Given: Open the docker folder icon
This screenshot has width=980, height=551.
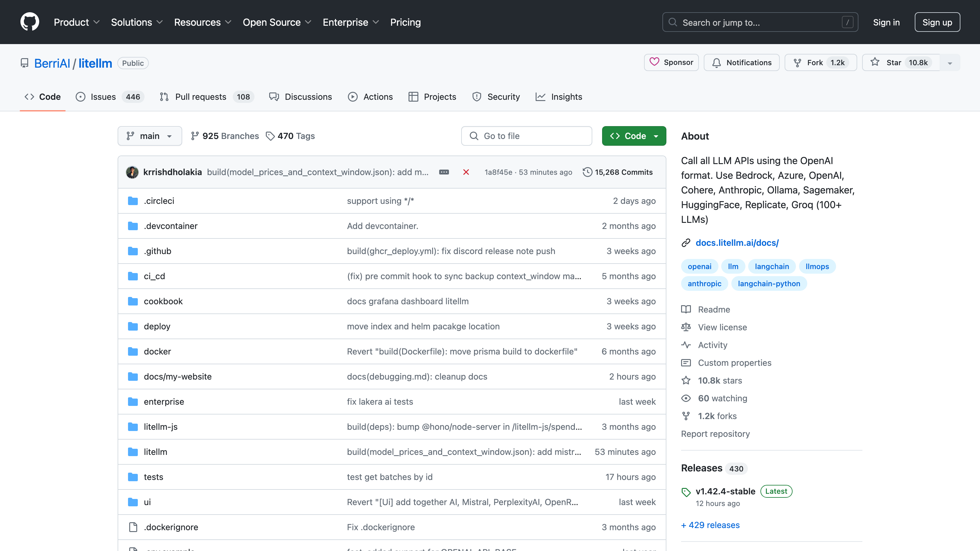Looking at the screenshot, I should pyautogui.click(x=133, y=351).
